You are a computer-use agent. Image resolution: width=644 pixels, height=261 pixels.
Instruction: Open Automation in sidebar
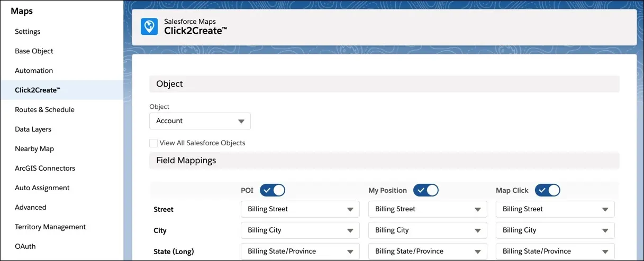pyautogui.click(x=34, y=71)
